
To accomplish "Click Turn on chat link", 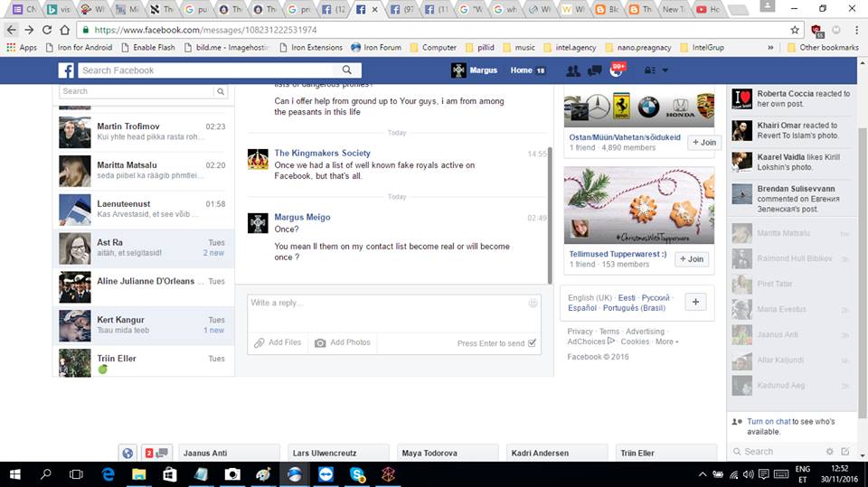I will [769, 422].
